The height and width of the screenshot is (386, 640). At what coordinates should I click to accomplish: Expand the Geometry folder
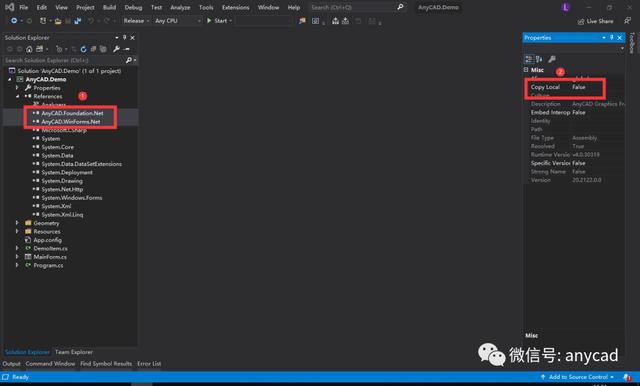(17, 223)
